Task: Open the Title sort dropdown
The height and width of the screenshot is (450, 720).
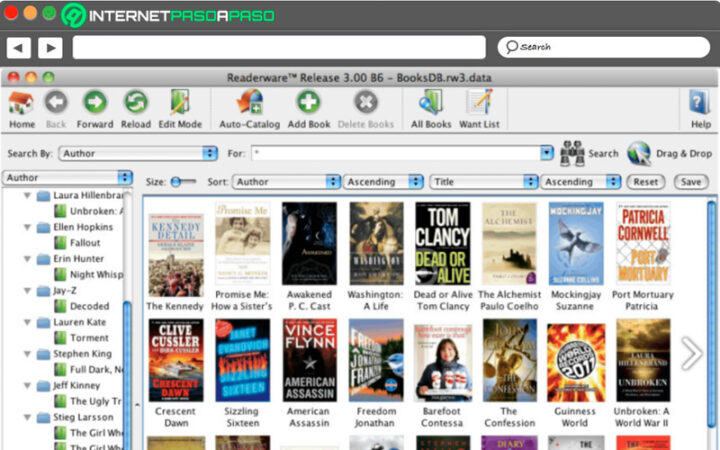Action: 484,182
